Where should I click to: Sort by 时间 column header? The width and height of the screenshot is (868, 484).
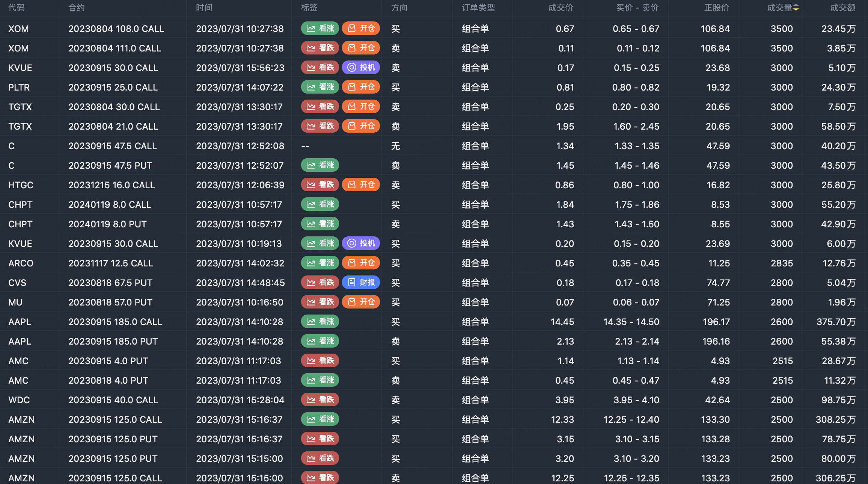204,8
